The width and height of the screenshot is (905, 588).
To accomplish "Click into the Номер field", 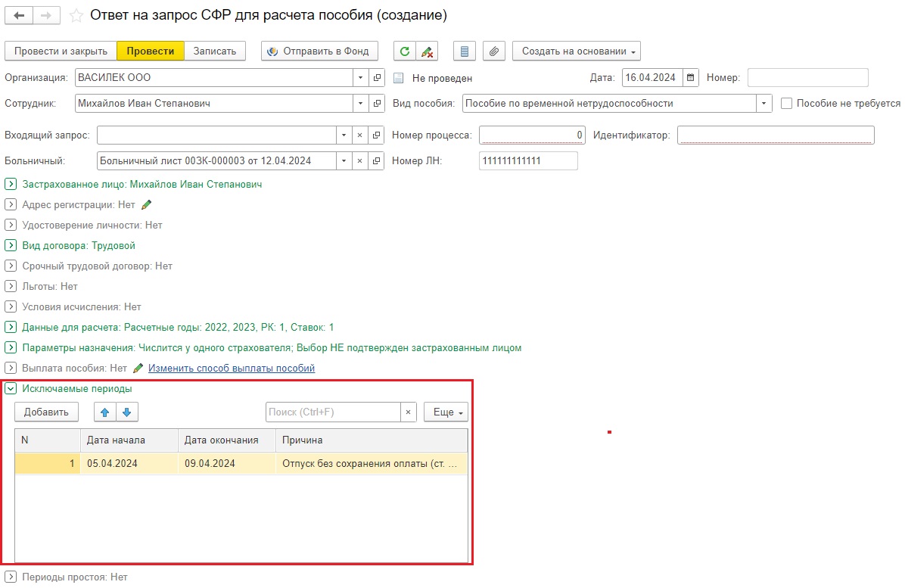I will point(808,77).
